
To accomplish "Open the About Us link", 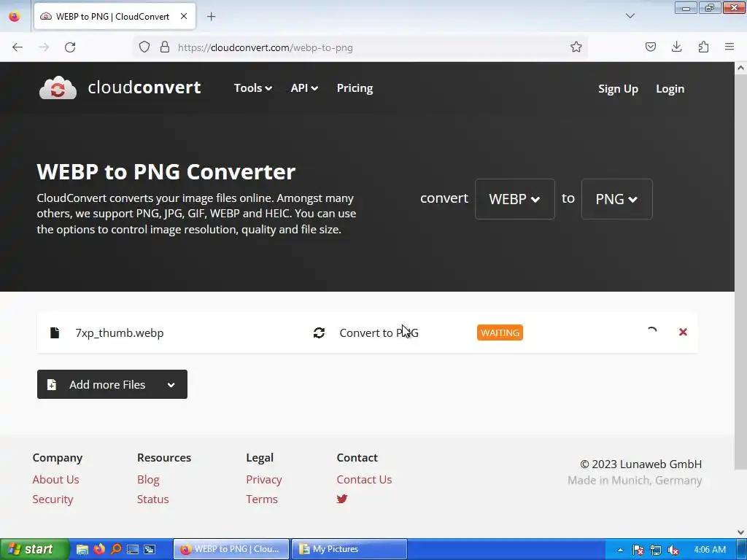I will tap(55, 480).
